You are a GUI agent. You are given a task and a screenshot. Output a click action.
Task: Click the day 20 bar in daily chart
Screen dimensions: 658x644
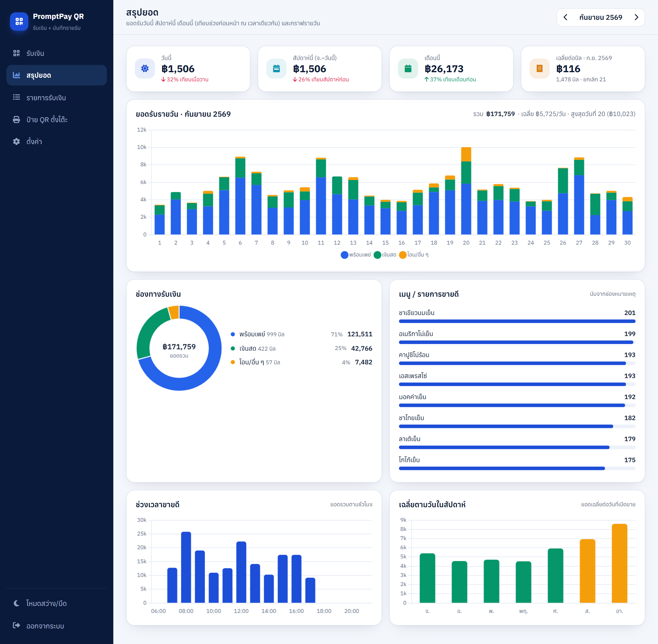[466, 191]
